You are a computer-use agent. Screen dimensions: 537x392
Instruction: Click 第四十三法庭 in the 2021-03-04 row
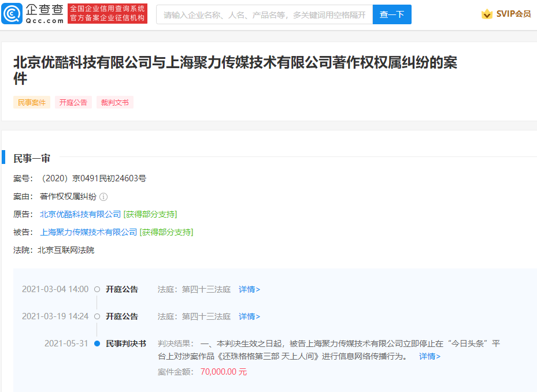click(206, 289)
